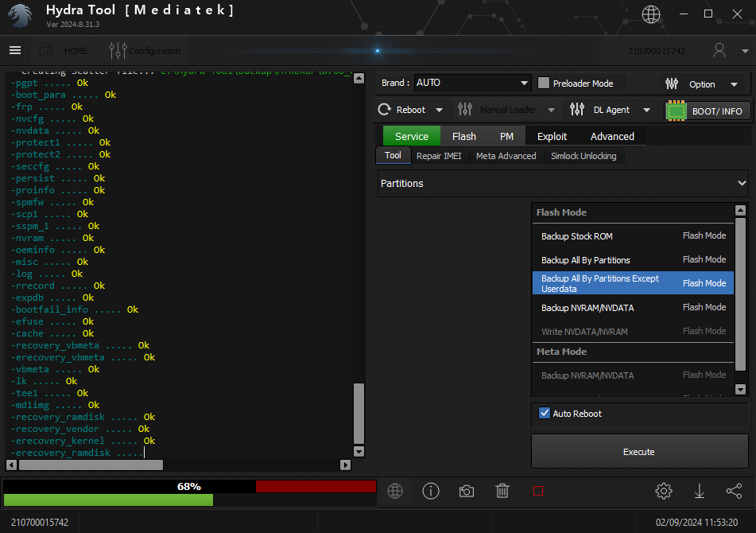Enable the Preloader Mode checkbox
Viewport: 756px width, 533px height.
coord(544,83)
